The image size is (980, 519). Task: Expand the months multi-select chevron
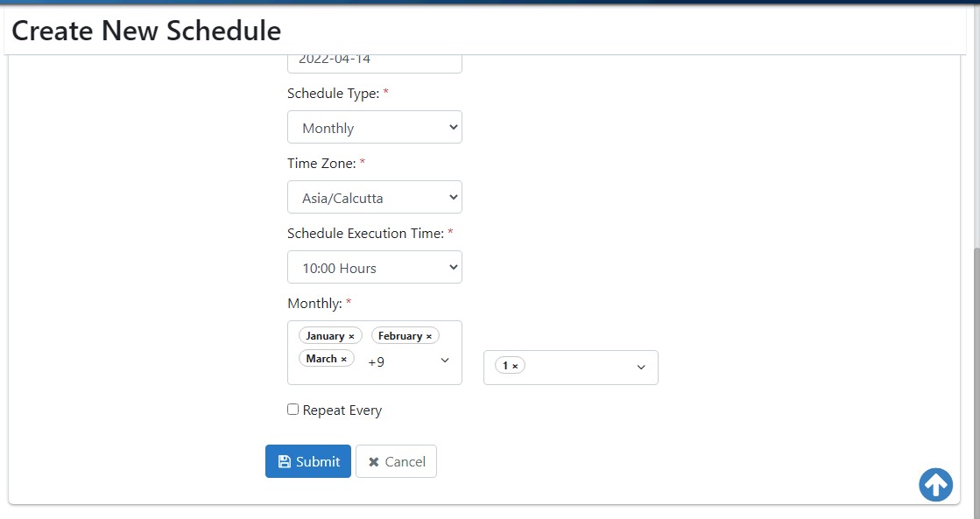click(445, 361)
